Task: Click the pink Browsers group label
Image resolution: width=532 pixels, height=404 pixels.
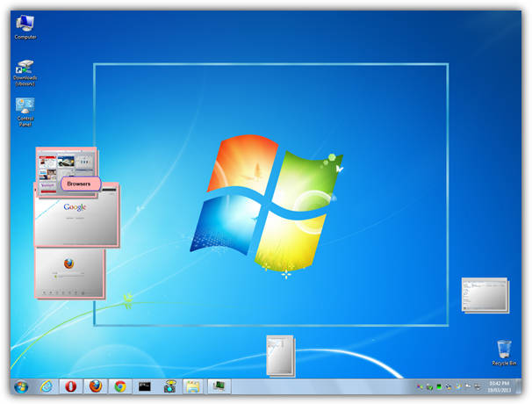Action: [x=81, y=184]
